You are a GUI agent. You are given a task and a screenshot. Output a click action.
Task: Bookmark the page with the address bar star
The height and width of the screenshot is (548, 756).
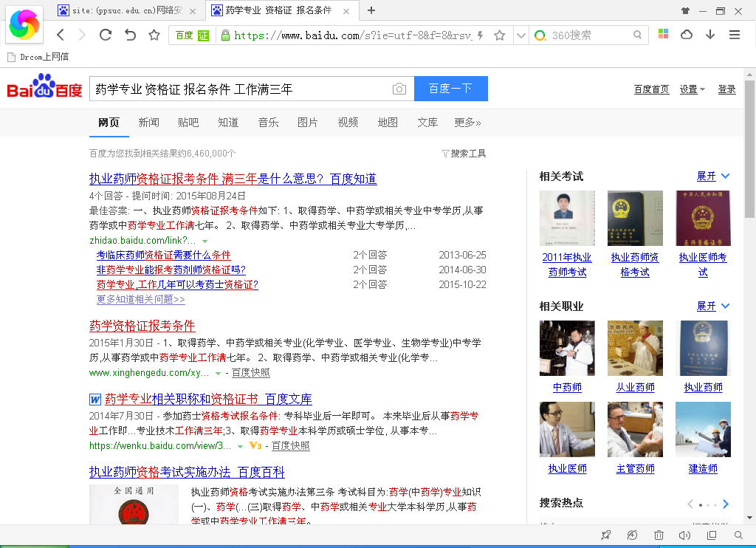click(x=500, y=35)
